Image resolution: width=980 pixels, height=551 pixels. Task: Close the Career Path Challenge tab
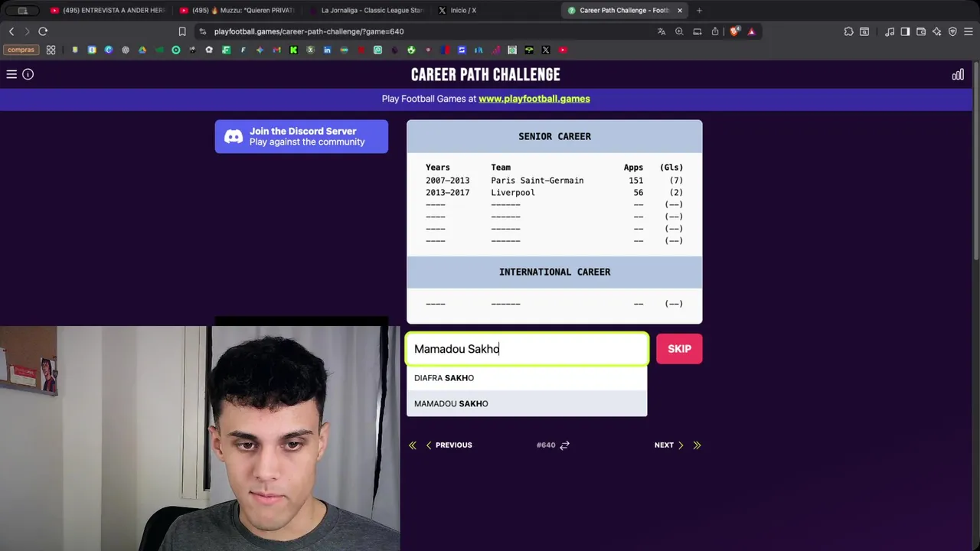[x=680, y=10]
